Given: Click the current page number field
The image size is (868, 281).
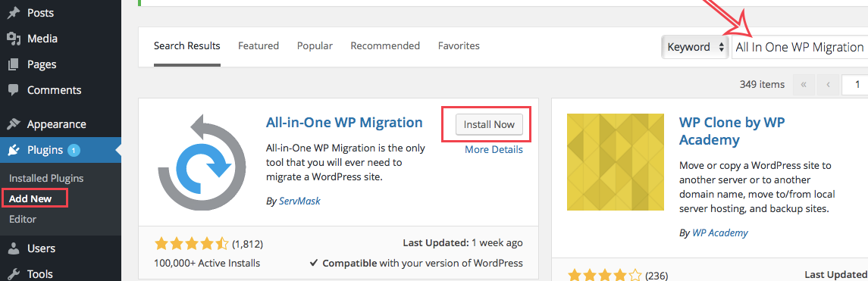Looking at the screenshot, I should pyautogui.click(x=855, y=85).
